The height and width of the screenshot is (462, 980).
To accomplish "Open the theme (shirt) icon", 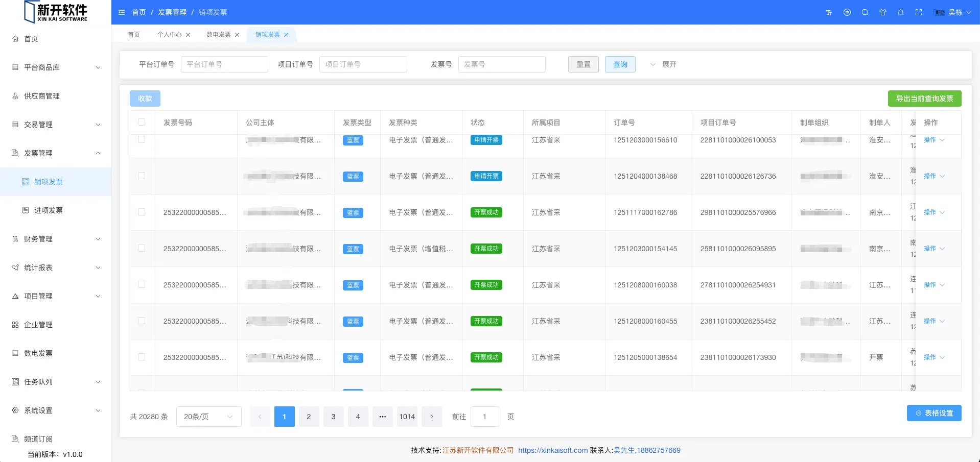I will pyautogui.click(x=883, y=12).
